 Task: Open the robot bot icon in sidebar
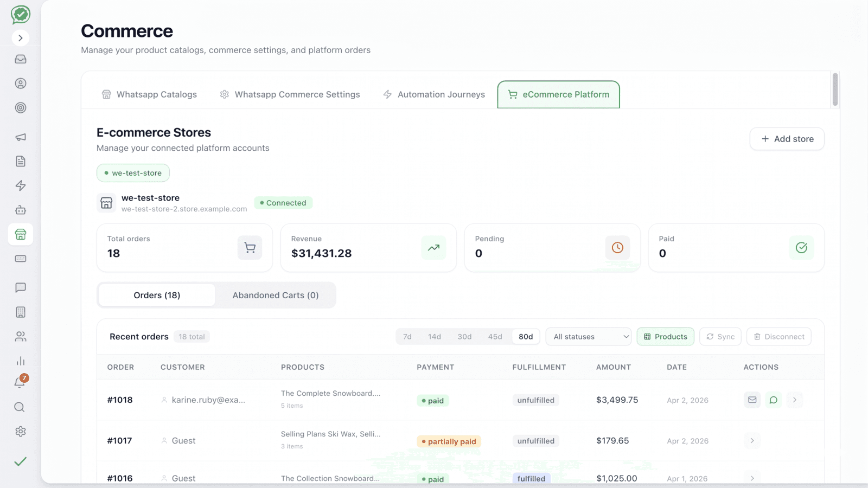click(x=21, y=210)
